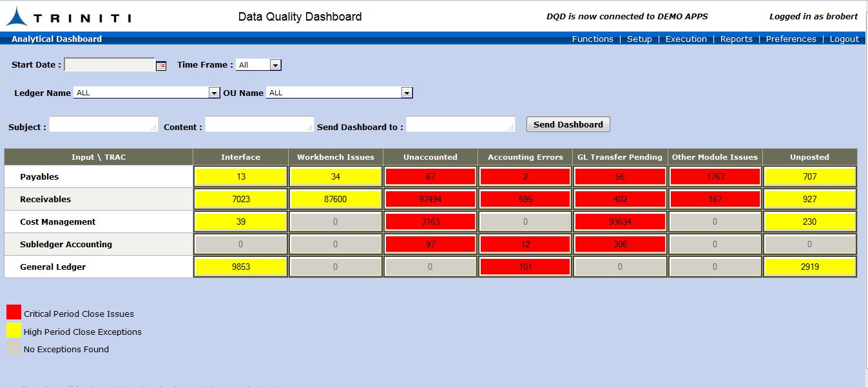Open the Start Date calendar picker
Image resolution: width=868 pixels, height=387 pixels.
pos(160,64)
